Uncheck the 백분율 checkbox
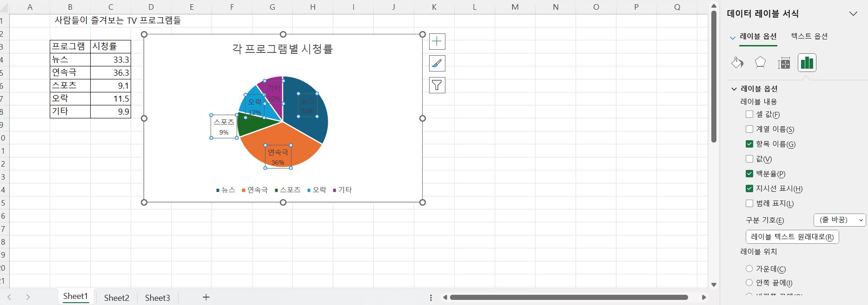Screen dimensions: 868x305 pyautogui.click(x=749, y=174)
